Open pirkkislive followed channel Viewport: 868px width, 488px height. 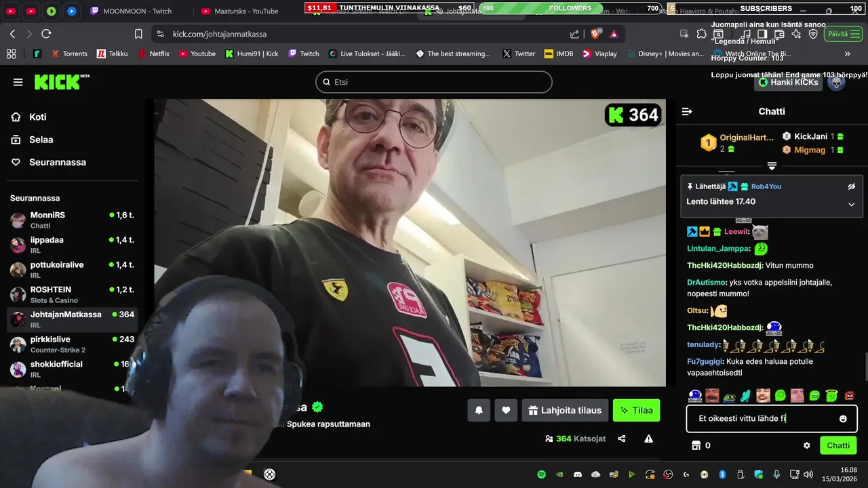[x=73, y=344]
